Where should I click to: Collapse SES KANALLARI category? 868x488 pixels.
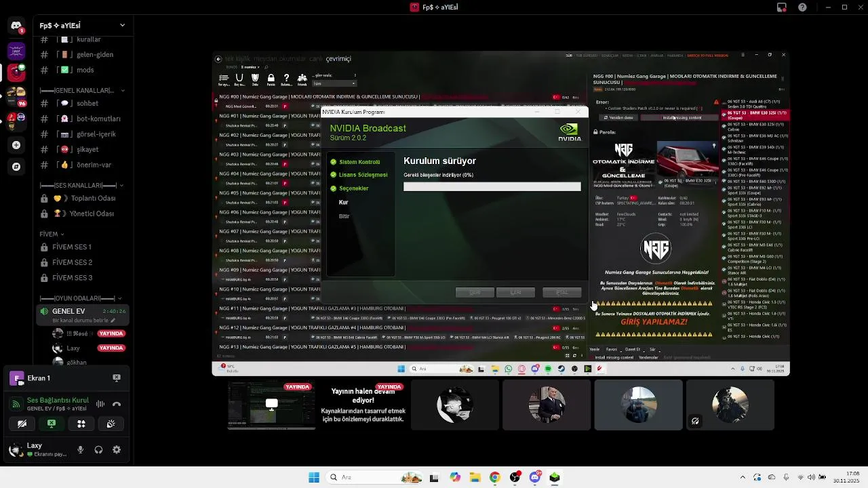pyautogui.click(x=81, y=185)
